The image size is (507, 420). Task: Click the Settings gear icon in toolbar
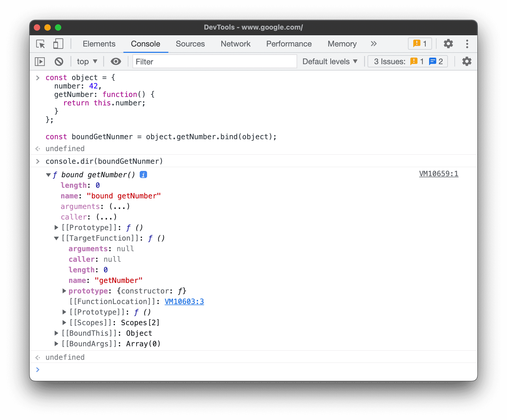pyautogui.click(x=447, y=43)
